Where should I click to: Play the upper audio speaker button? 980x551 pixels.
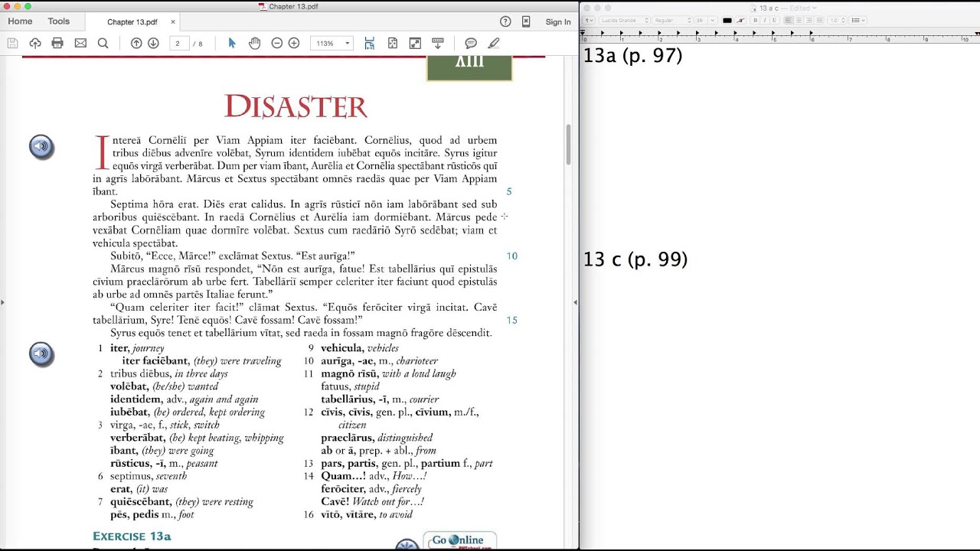click(41, 146)
